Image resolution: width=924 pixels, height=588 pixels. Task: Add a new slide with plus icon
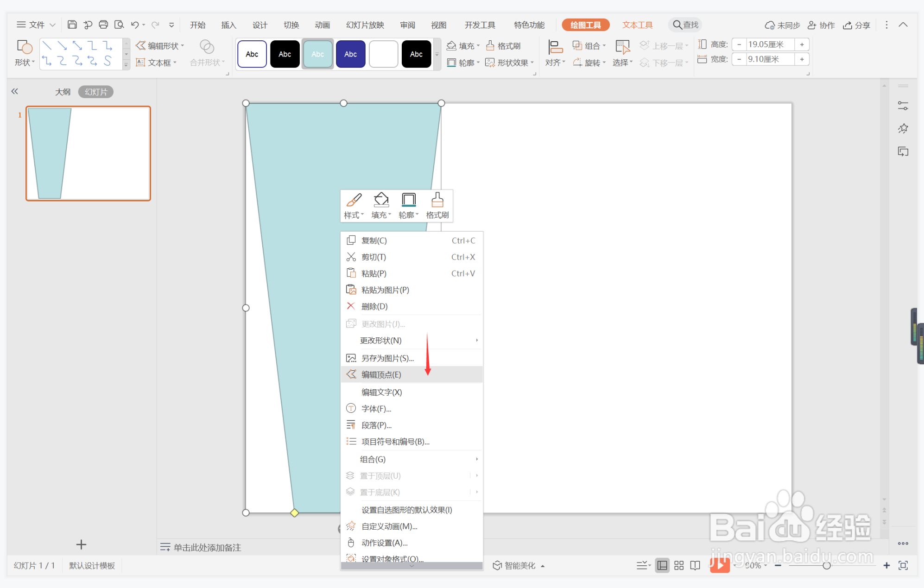click(81, 544)
